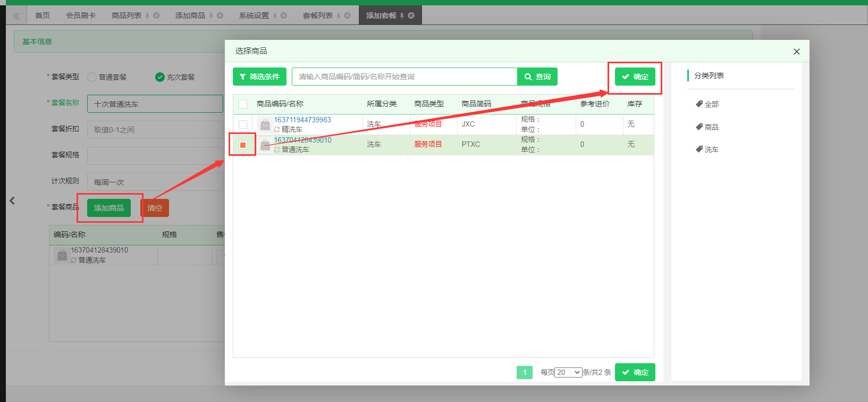This screenshot has height=402, width=868.
Task: Click the 套餐规格 input field
Action: (155, 156)
